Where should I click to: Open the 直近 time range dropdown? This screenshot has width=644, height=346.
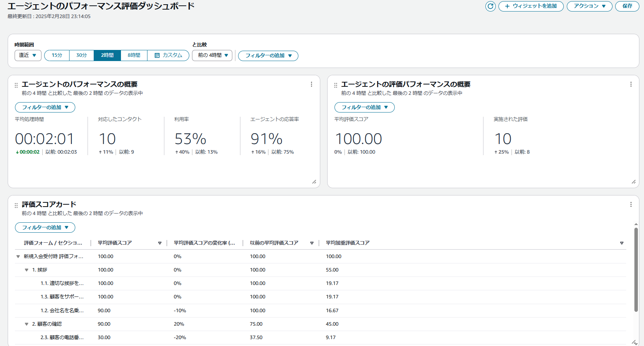tap(28, 55)
